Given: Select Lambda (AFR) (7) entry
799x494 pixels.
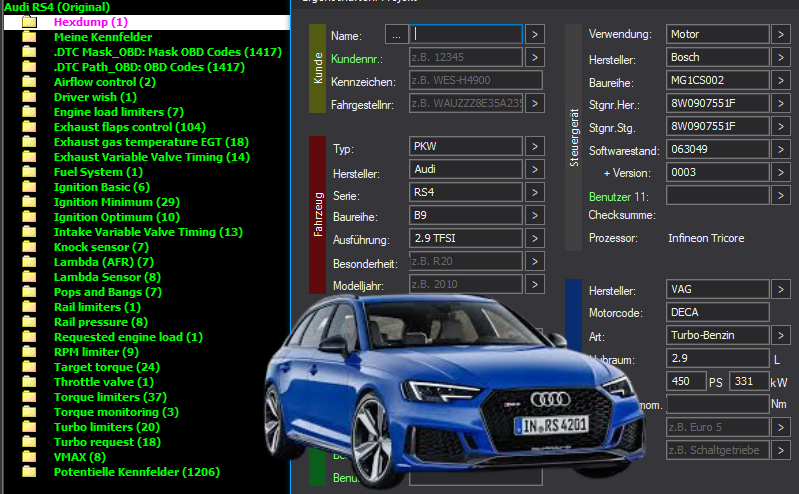Looking at the screenshot, I should (104, 262).
